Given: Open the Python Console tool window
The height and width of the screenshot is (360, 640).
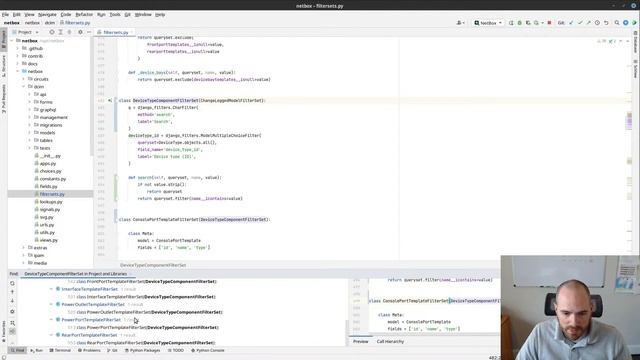Looking at the screenshot, I should click(x=208, y=350).
